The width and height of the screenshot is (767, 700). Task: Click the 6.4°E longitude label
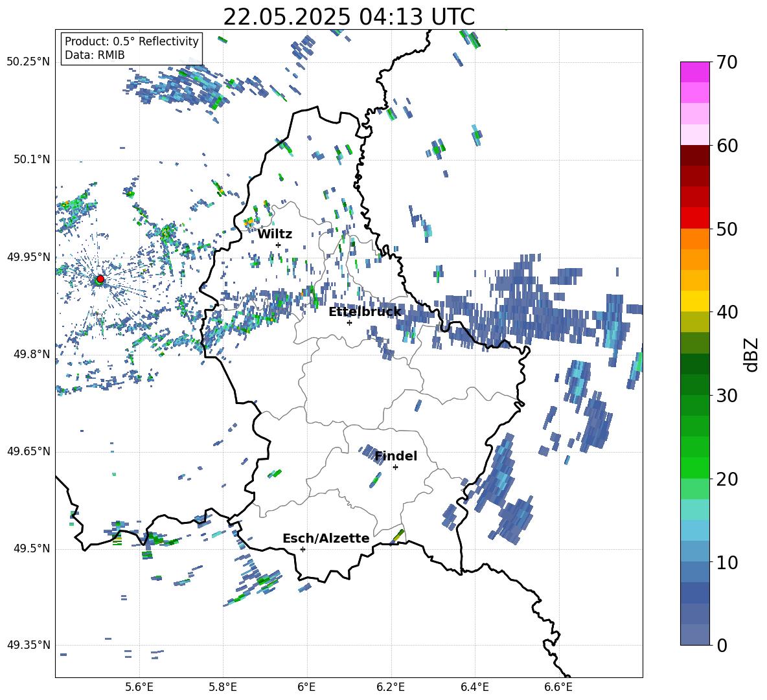pos(474,687)
